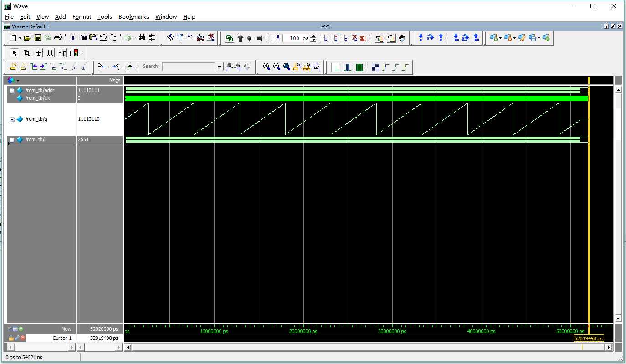Click the run length 100 ps field
Image resolution: width=626 pixels, height=364 pixels.
click(296, 38)
